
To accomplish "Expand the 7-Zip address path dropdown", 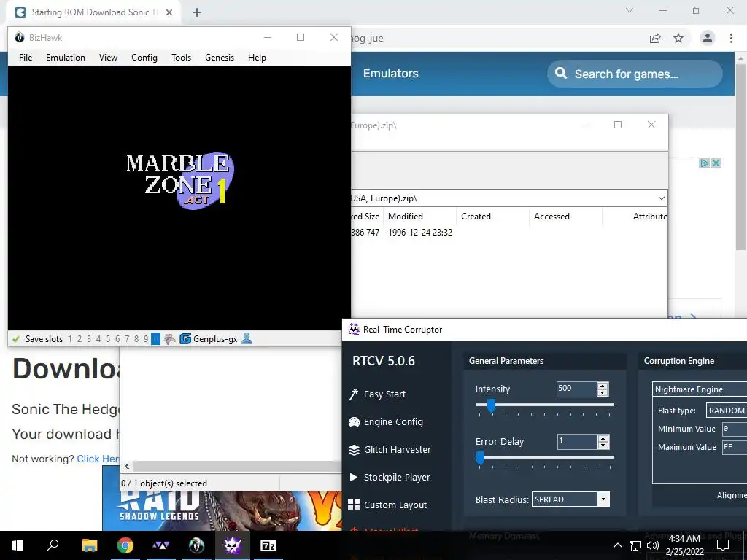I will [661, 198].
